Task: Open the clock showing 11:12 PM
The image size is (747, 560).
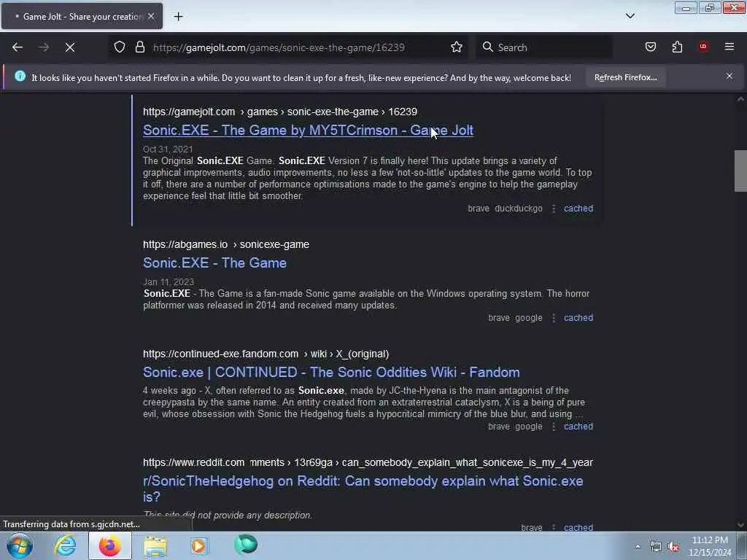Action: coord(710,546)
